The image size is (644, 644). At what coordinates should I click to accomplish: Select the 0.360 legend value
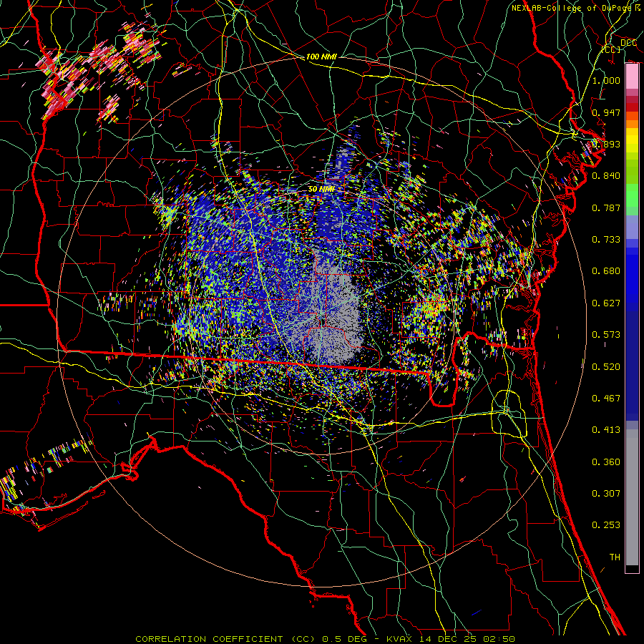coord(606,462)
